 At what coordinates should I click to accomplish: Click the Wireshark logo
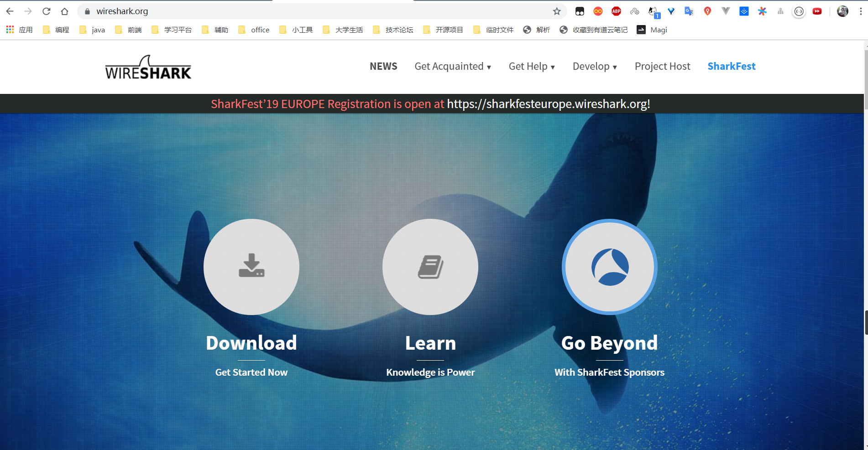(148, 67)
